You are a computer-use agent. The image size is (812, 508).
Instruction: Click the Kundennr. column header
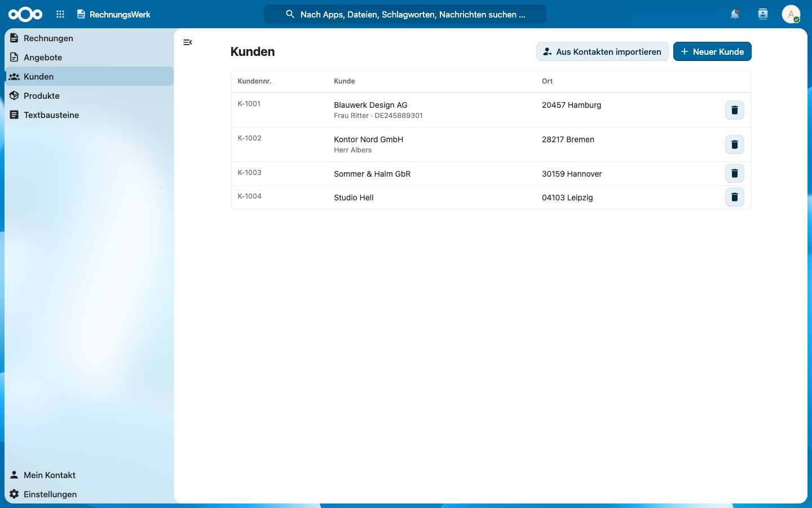(254, 81)
